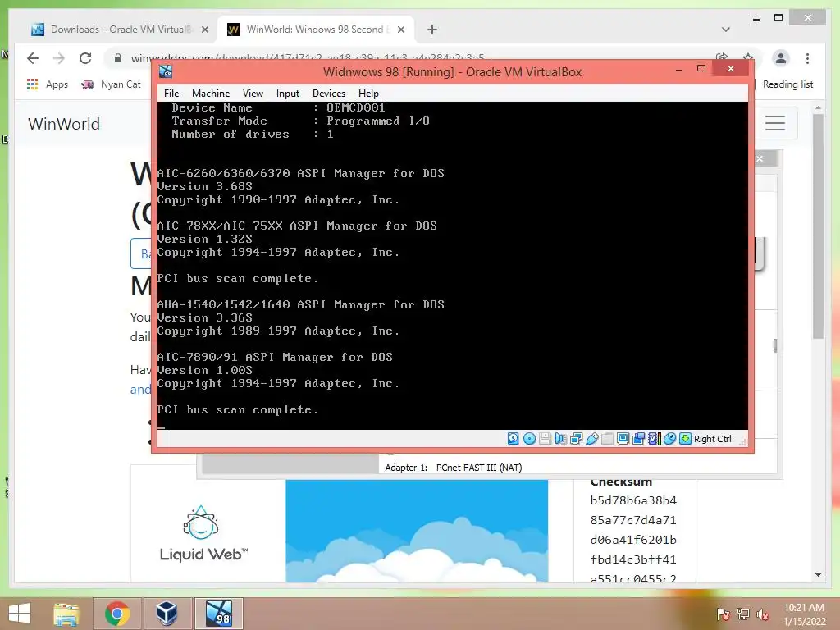This screenshot has height=630, width=840.
Task: Click the cloud banner advertisement image
Action: coord(417,531)
